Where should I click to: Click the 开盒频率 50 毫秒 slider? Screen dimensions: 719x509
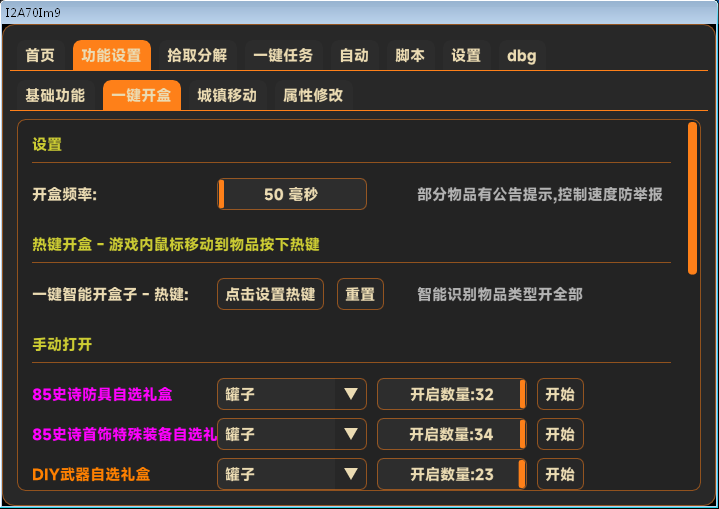(292, 195)
